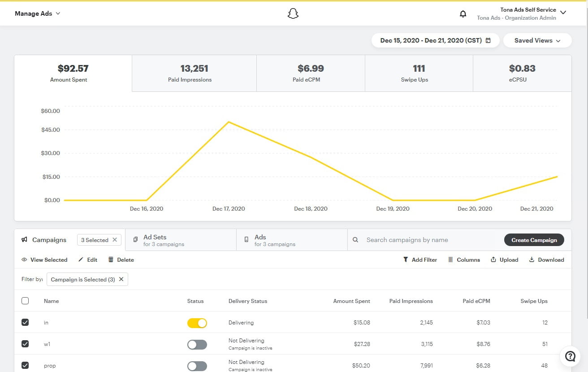Open the help question mark chat icon
The height and width of the screenshot is (372, 588).
[x=570, y=356]
